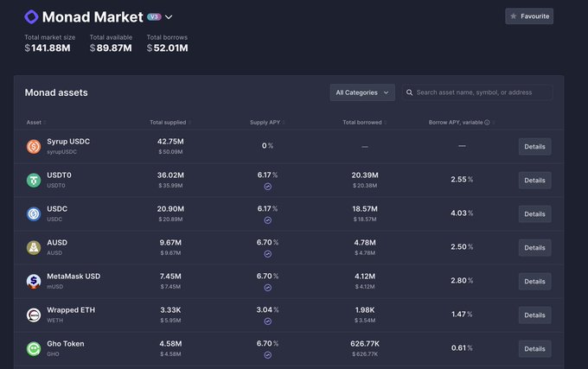Click the Syrup USDC asset name
The height and width of the screenshot is (369, 588).
(68, 142)
